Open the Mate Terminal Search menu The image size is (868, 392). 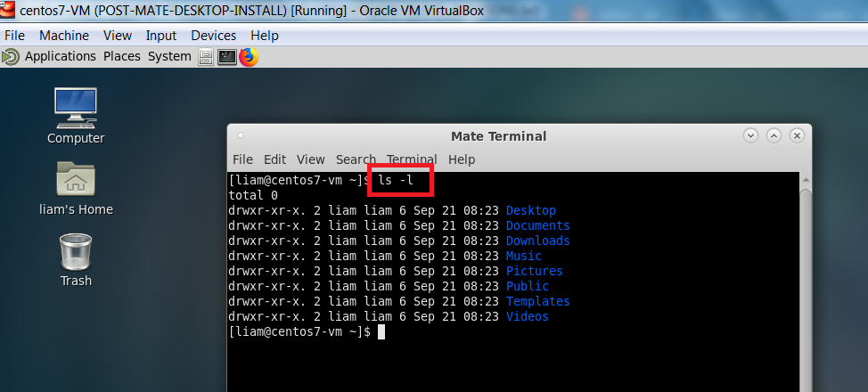tap(356, 159)
